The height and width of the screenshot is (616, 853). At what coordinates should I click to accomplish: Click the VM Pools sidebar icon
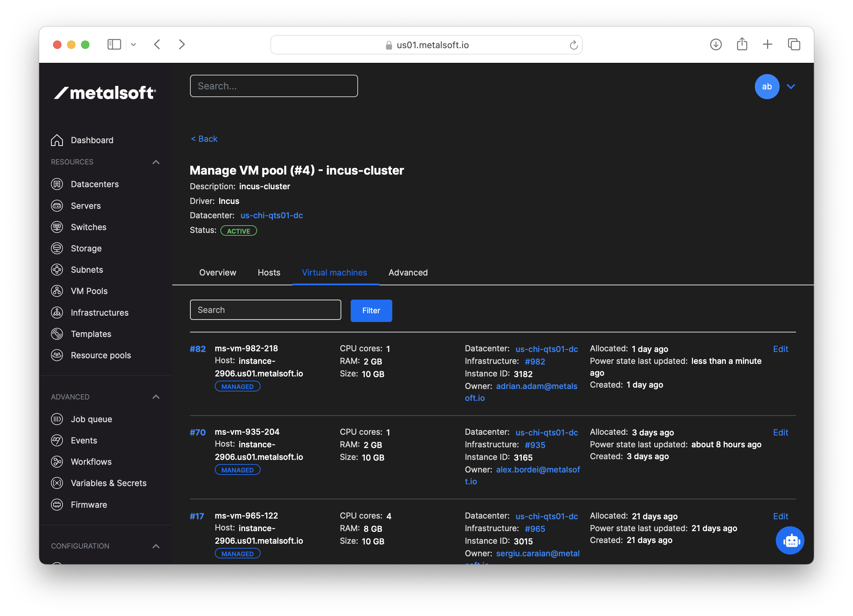pyautogui.click(x=57, y=291)
